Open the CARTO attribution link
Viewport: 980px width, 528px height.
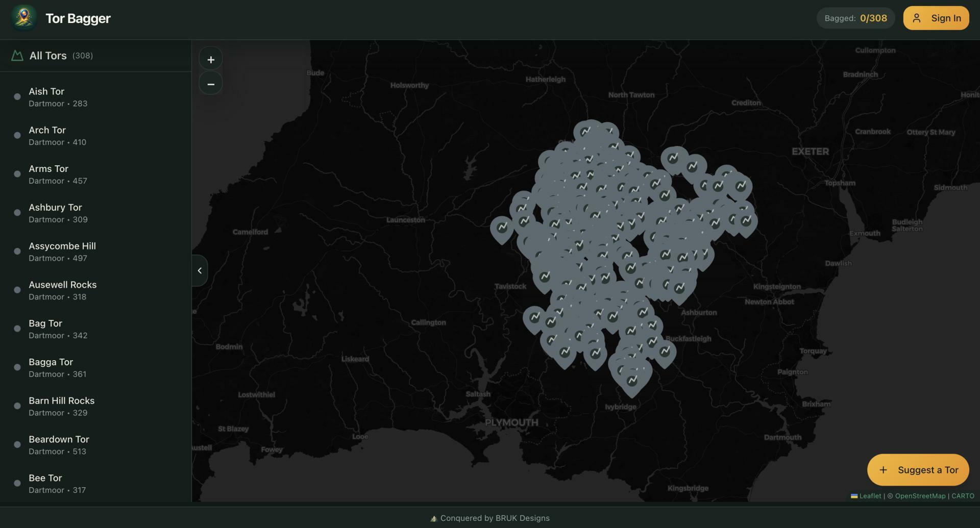pyautogui.click(x=963, y=496)
